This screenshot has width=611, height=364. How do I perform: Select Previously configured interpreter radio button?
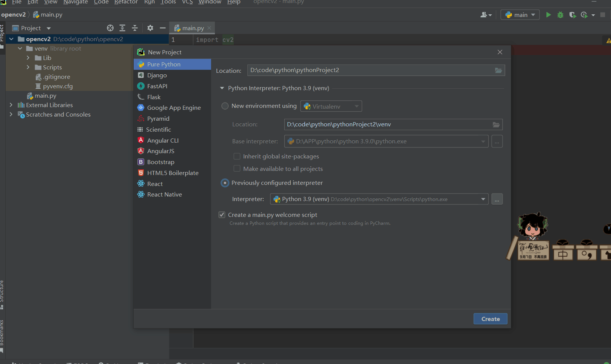[x=225, y=183]
